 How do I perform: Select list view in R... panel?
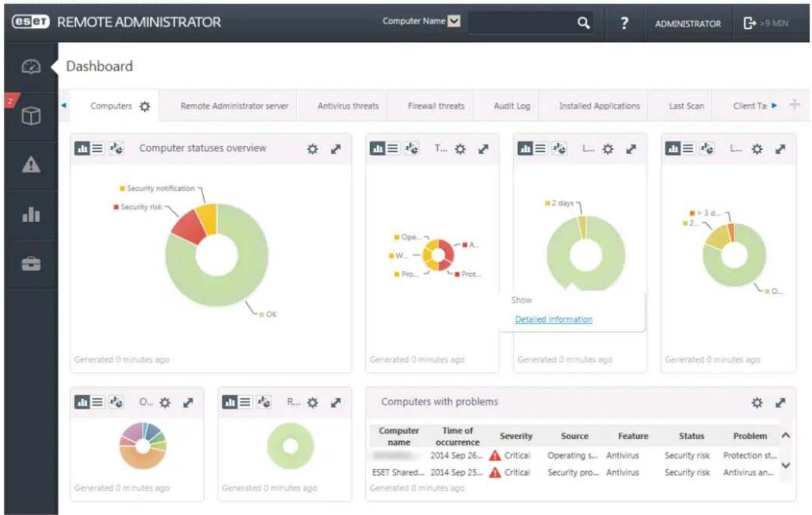245,402
